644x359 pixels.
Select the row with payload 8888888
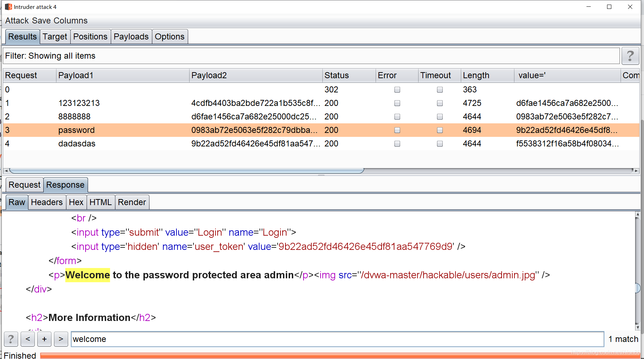click(x=321, y=117)
